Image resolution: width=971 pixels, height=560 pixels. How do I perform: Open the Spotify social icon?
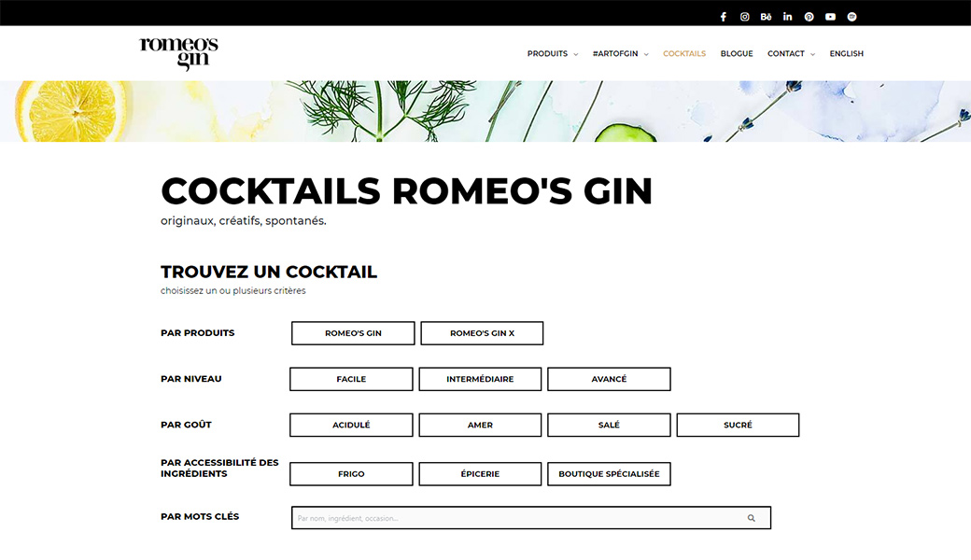(852, 17)
